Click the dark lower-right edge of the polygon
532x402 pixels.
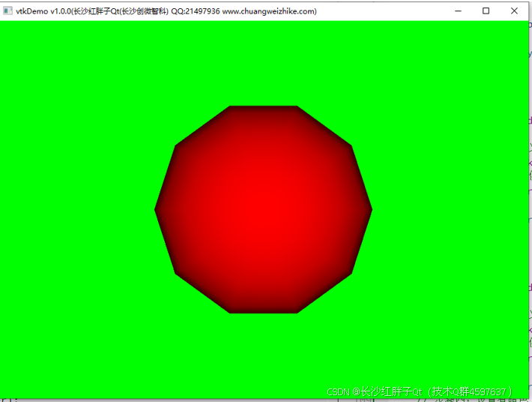coord(324,292)
